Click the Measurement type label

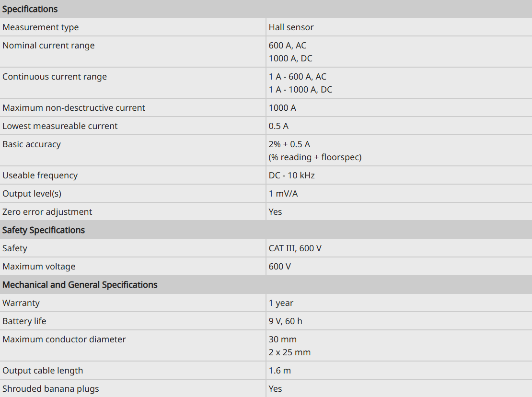pos(40,27)
